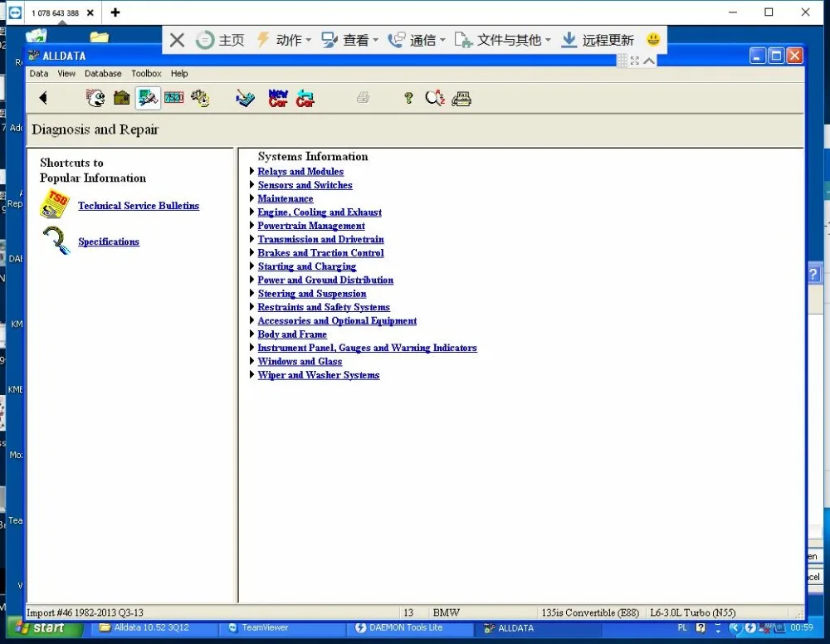Viewport: 830px width, 644px height.
Task: Open the A-Z magnifier search icon
Action: pos(435,98)
